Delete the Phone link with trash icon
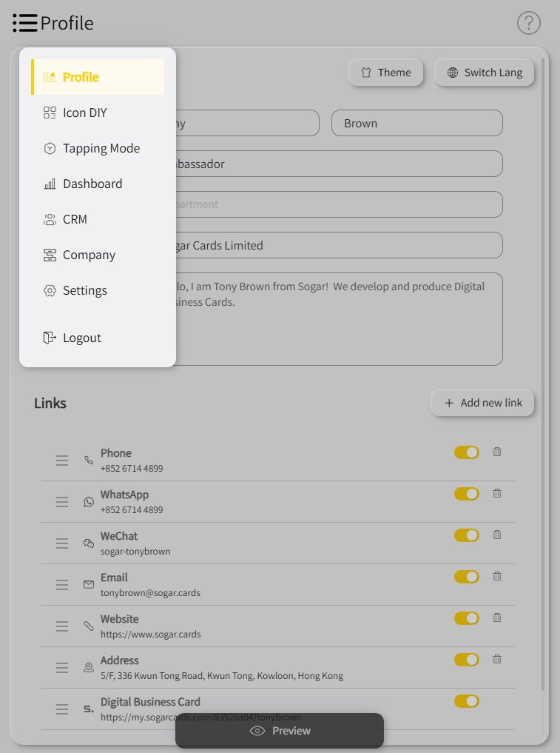This screenshot has height=753, width=560. [497, 452]
